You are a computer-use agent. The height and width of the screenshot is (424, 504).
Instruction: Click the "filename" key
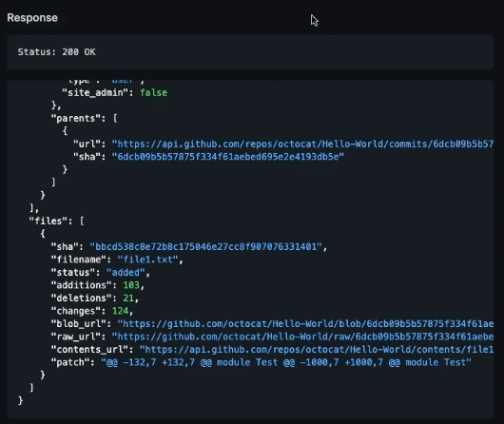click(78, 260)
